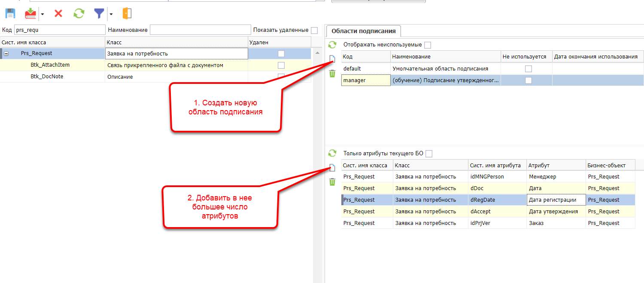644x283 pixels.
Task: Click the red download-to-tray icon
Action: pos(30,13)
